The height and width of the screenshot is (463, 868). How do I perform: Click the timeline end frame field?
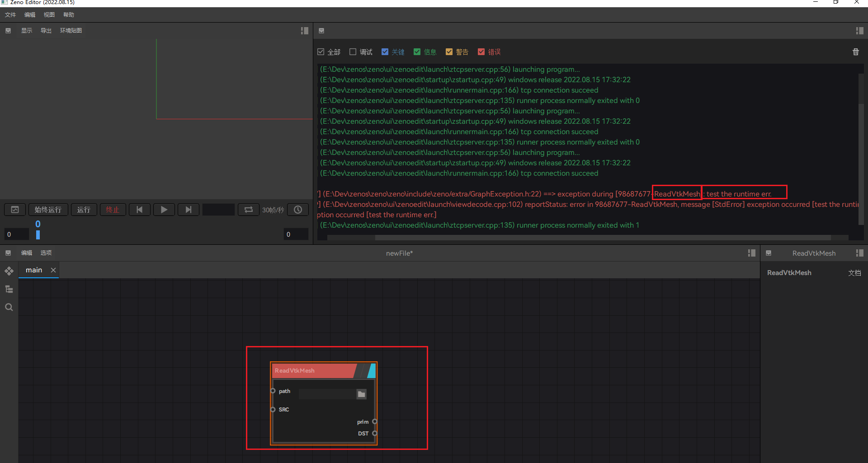[x=296, y=234]
